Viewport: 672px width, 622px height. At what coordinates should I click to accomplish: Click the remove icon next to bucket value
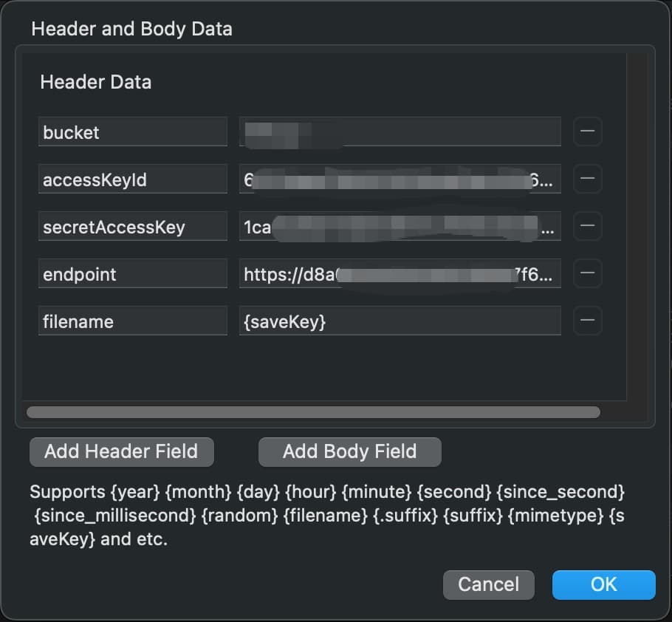(x=587, y=131)
